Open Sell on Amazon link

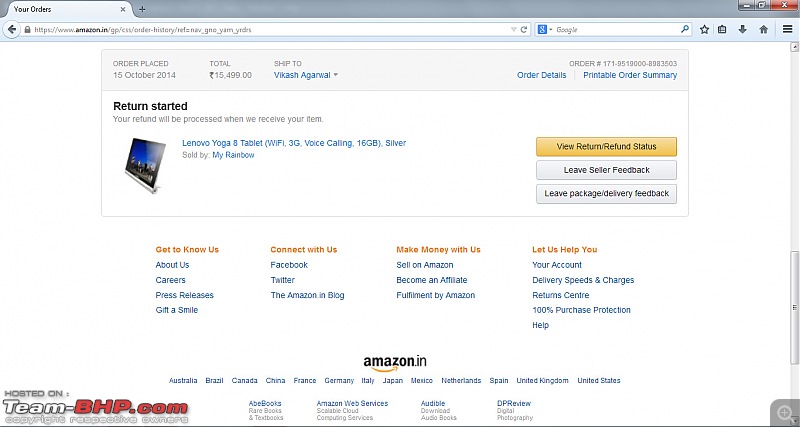pos(424,265)
